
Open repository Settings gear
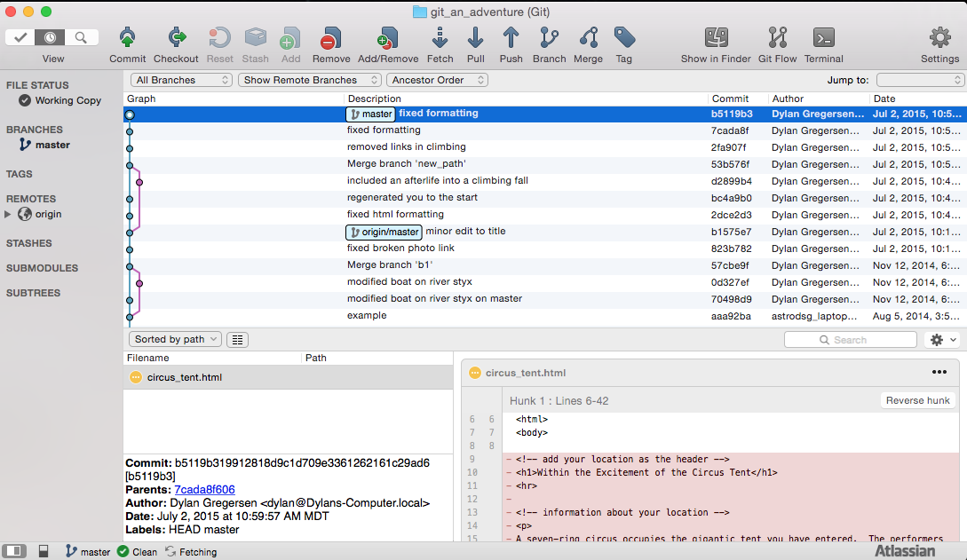[939, 45]
